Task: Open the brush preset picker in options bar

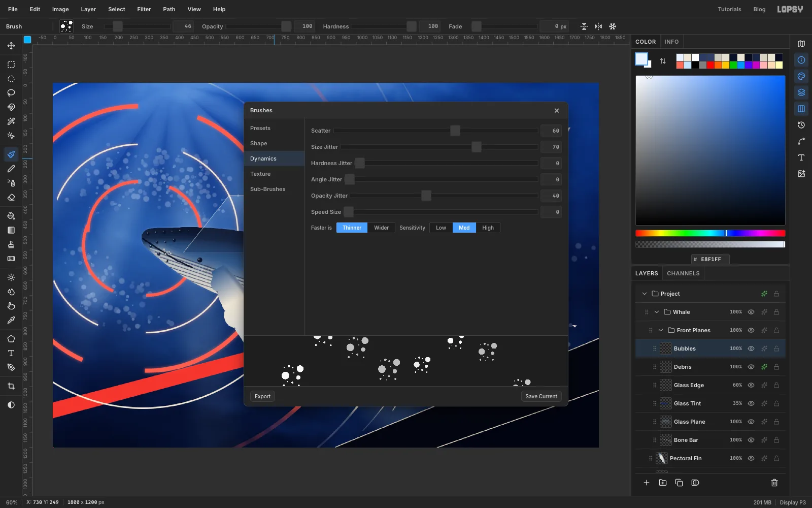Action: [66, 26]
